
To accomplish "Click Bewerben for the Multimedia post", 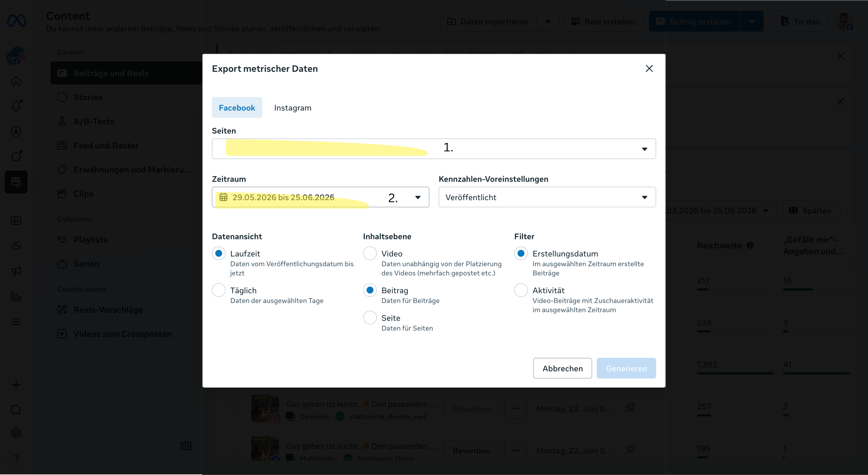I will tap(471, 450).
